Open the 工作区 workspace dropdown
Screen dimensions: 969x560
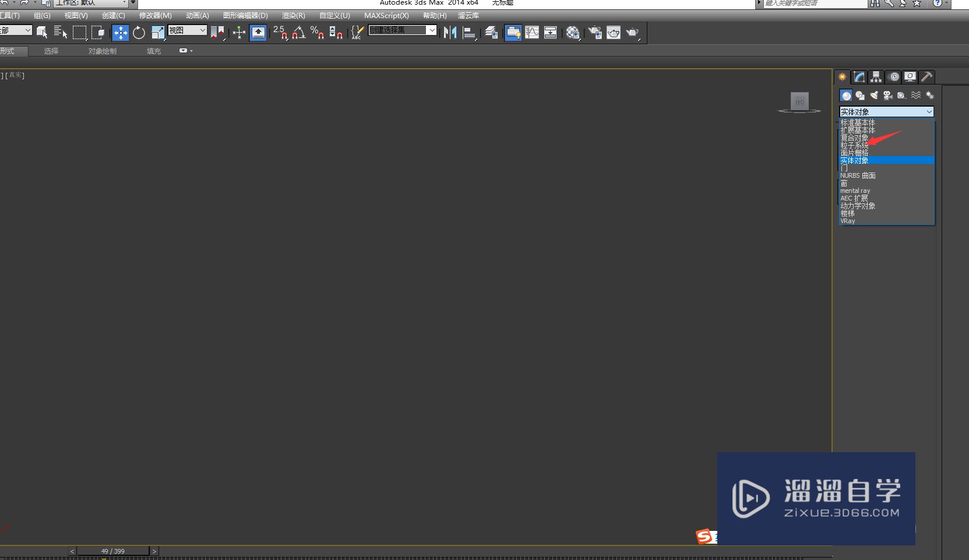pos(91,3)
